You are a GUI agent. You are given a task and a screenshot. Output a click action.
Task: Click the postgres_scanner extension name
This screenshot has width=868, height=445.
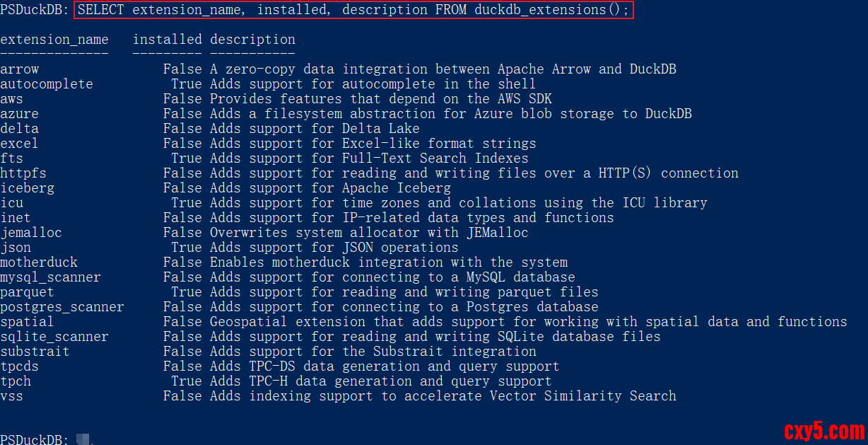62,307
